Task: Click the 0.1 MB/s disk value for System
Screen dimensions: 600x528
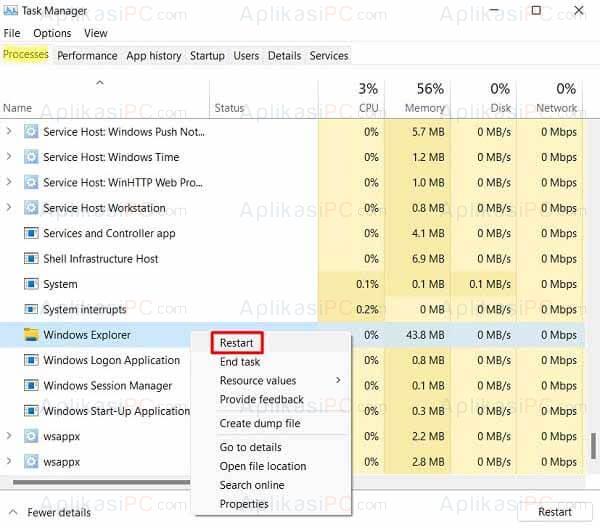Action: (x=490, y=284)
